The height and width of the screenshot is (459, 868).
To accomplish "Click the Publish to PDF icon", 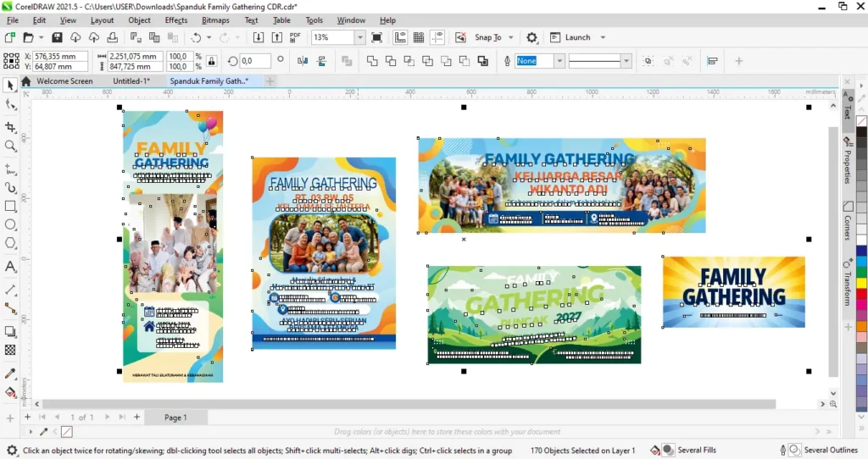I will (295, 37).
